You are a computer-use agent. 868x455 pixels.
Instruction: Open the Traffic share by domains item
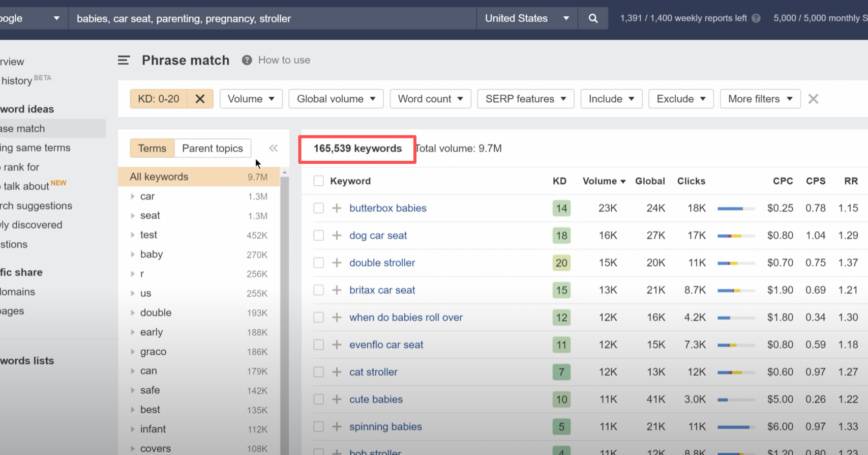point(18,292)
